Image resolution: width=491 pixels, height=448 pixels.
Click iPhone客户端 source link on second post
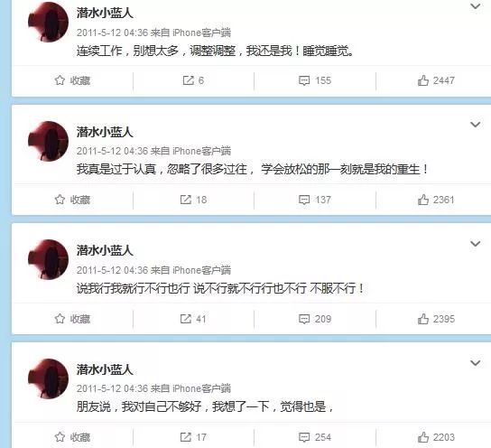pyautogui.click(x=201, y=151)
